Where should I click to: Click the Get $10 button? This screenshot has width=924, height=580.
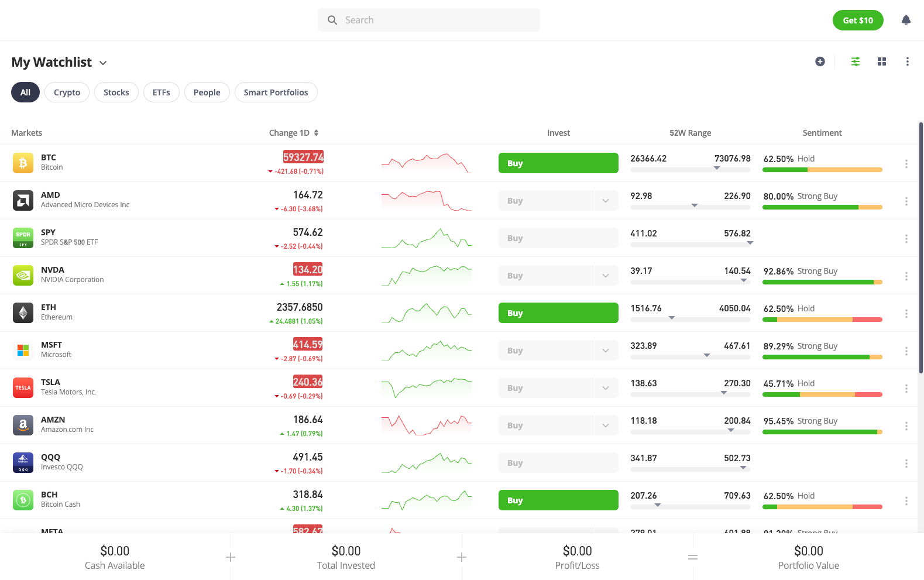(x=858, y=20)
